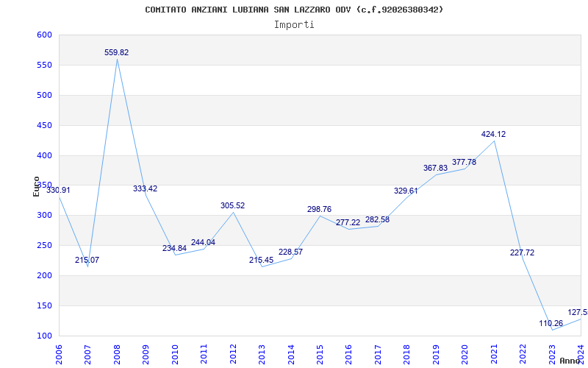
Task: Click the 377.78 data label
Action: tap(464, 162)
